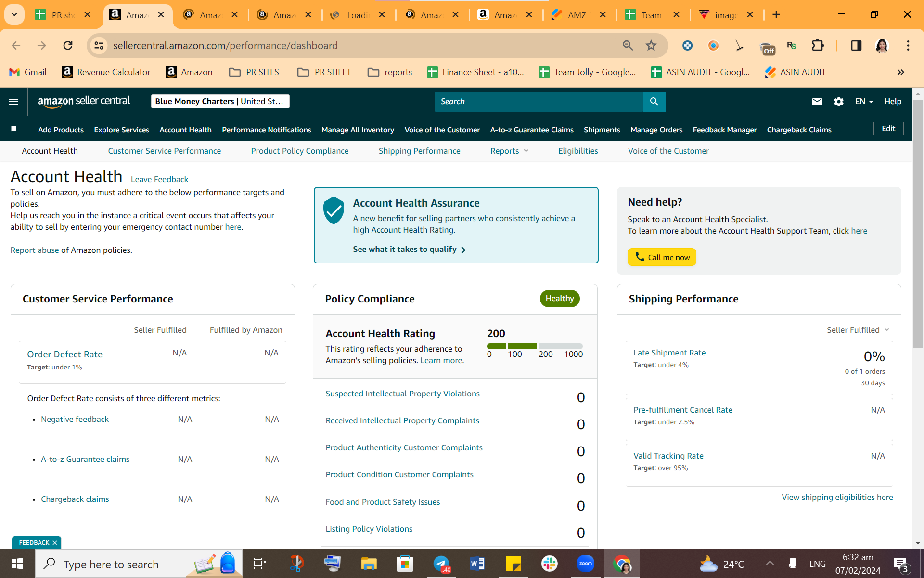Open the messages envelope icon

point(817,101)
